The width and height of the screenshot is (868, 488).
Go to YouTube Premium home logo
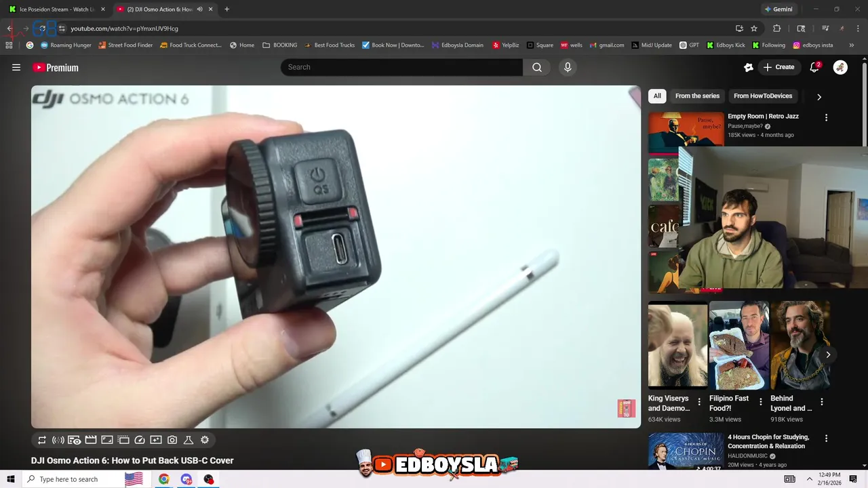point(56,67)
